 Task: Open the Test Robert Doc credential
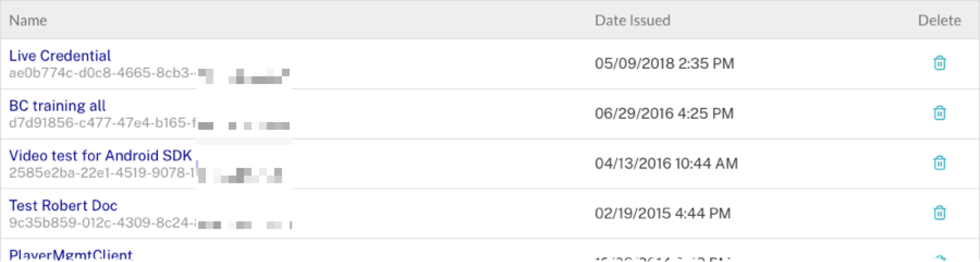click(x=63, y=206)
